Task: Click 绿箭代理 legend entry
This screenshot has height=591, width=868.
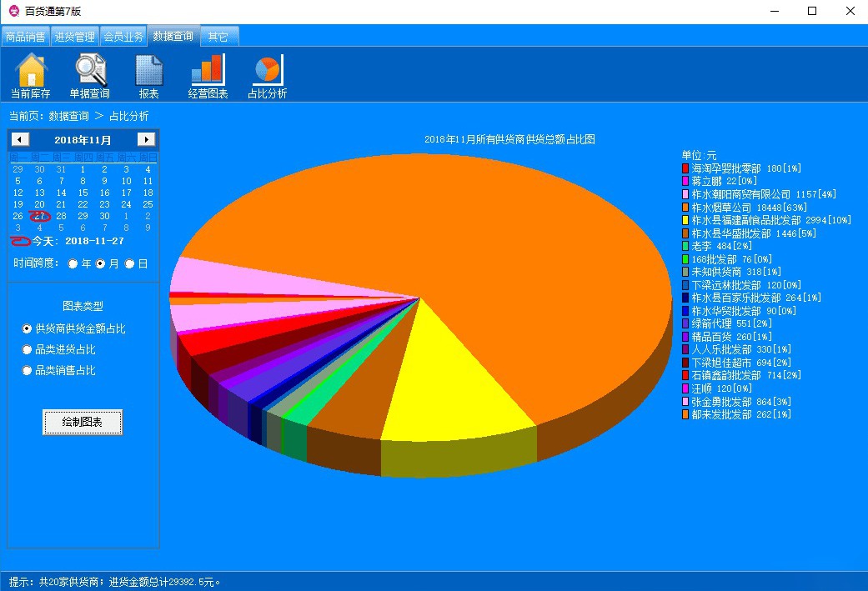Action: pos(727,323)
